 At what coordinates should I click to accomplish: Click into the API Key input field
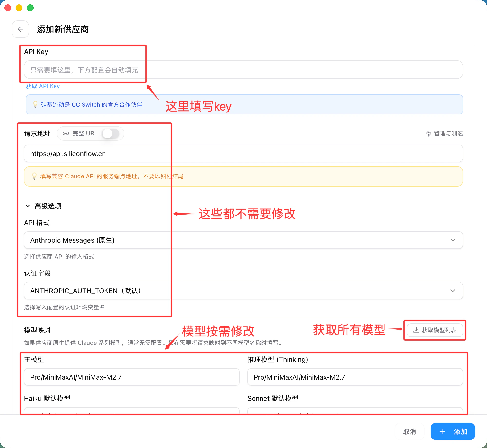click(x=243, y=70)
